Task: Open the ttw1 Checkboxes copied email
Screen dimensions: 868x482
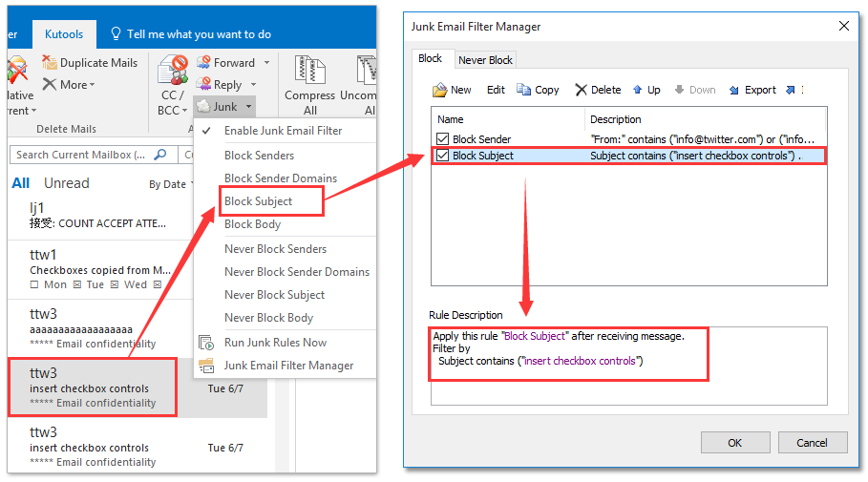Action: coord(101,269)
